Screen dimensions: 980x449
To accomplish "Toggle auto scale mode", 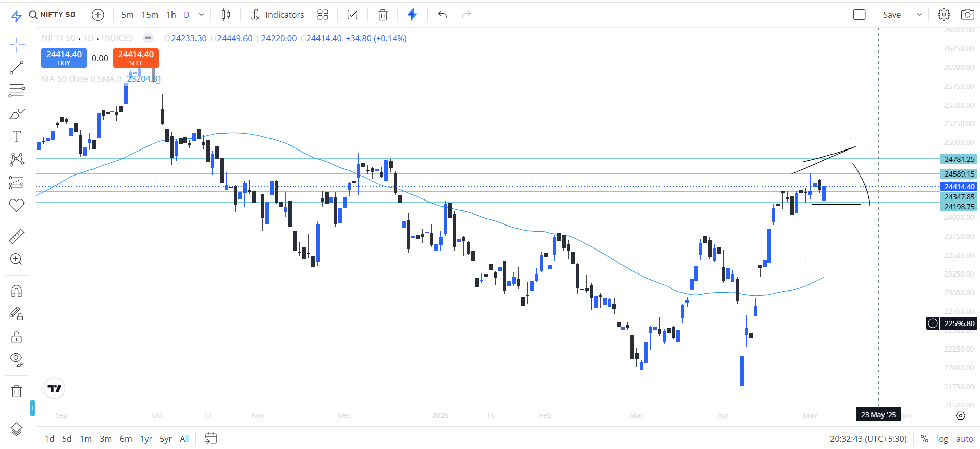I will coord(965,439).
